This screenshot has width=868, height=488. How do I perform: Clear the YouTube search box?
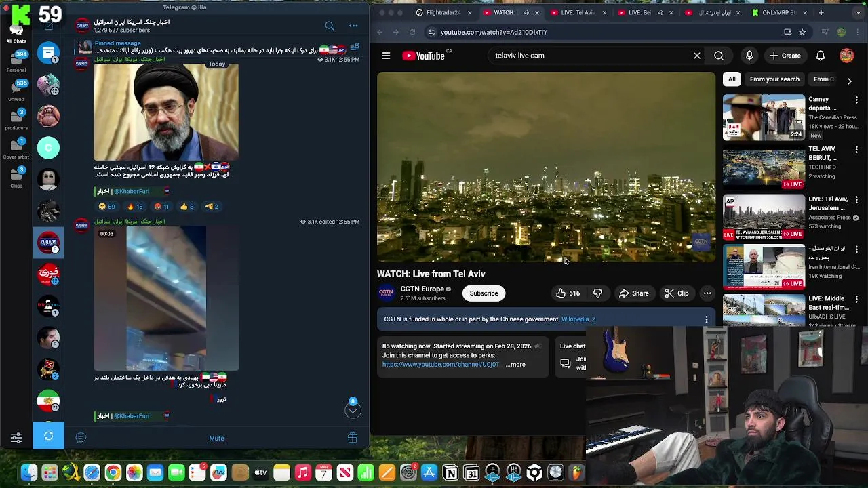pyautogui.click(x=697, y=56)
